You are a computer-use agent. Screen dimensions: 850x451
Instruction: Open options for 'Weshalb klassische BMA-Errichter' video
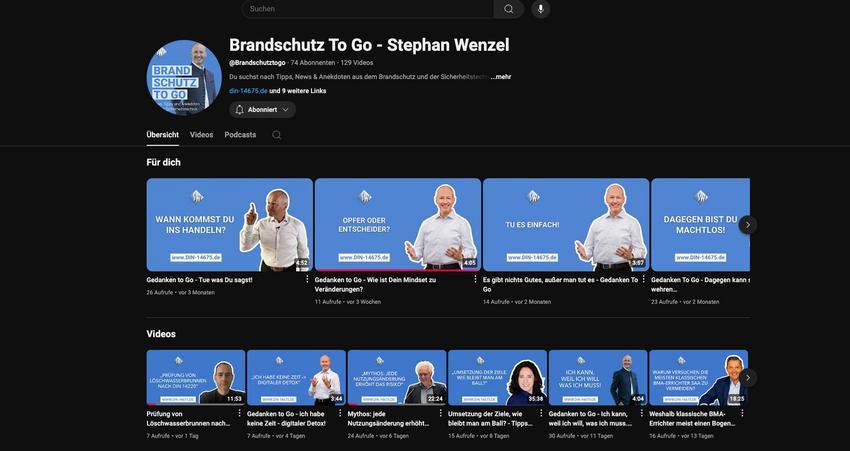[742, 413]
